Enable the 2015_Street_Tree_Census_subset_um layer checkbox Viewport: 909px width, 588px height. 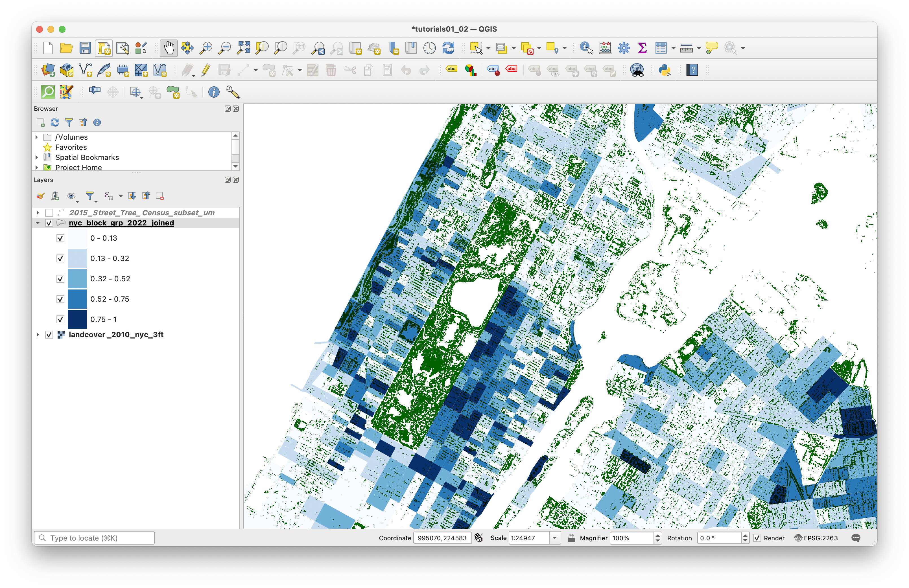pos(49,213)
